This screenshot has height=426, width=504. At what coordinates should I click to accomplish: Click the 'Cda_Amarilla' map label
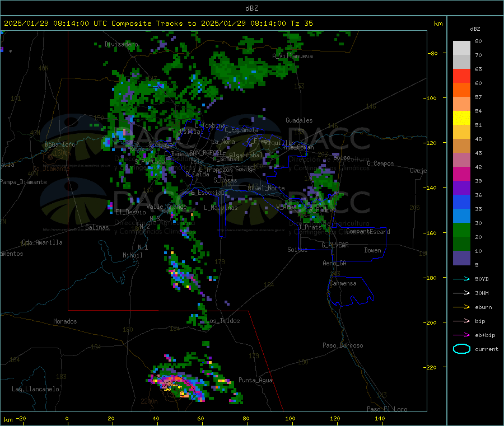pyautogui.click(x=42, y=242)
